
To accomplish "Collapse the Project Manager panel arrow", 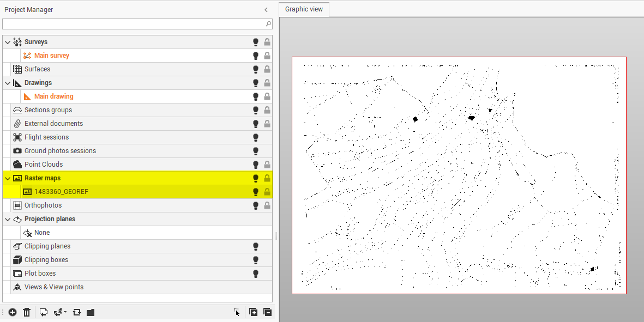I will coord(266,10).
